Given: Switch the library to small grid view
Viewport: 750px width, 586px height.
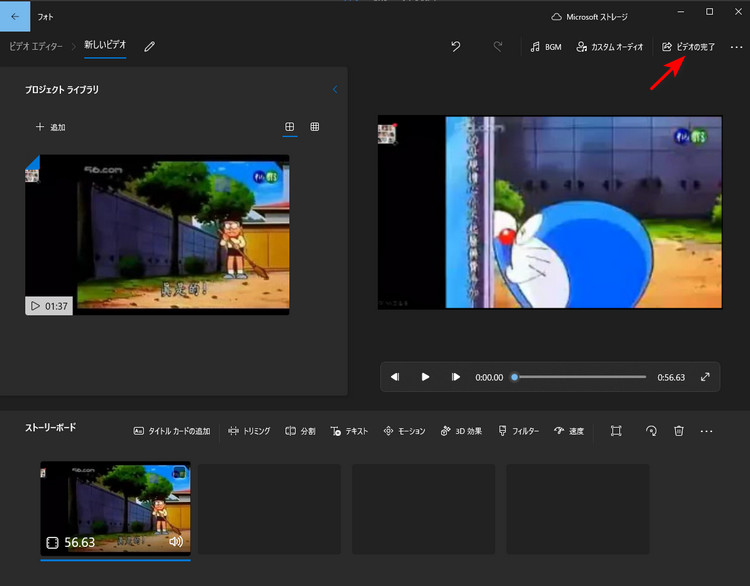Looking at the screenshot, I should tap(315, 127).
